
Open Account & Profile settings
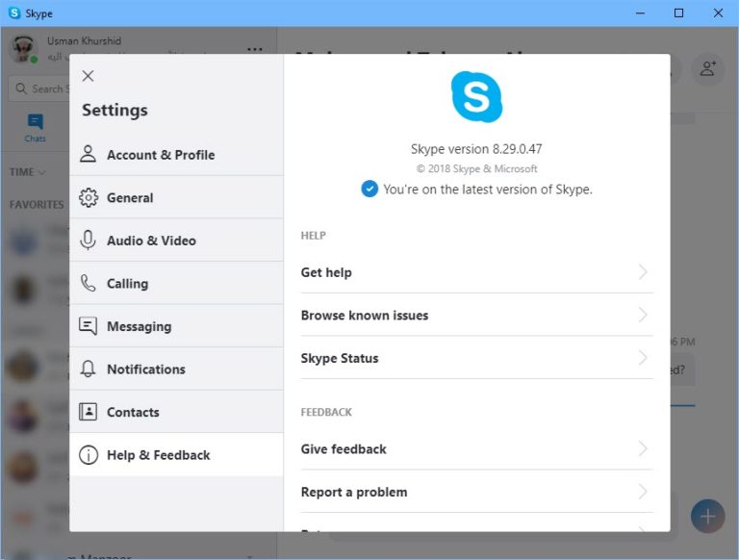click(177, 155)
